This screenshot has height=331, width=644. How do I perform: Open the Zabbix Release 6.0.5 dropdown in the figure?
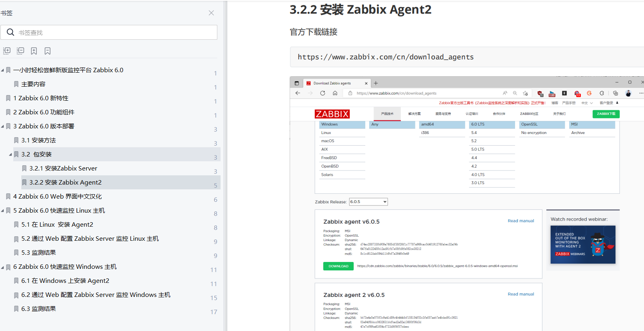[368, 202]
